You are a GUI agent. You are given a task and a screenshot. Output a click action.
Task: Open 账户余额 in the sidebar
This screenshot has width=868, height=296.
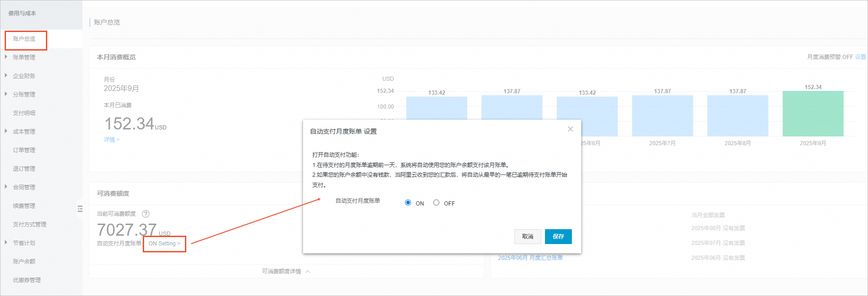pyautogui.click(x=24, y=262)
